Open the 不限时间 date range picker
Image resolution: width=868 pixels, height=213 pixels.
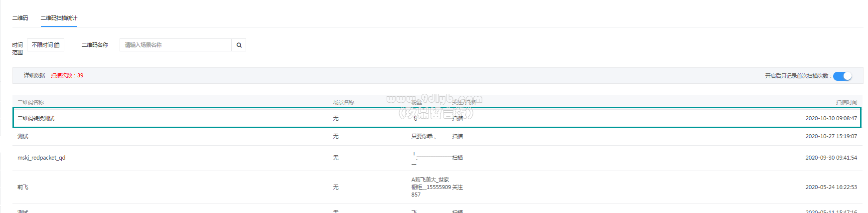point(45,45)
